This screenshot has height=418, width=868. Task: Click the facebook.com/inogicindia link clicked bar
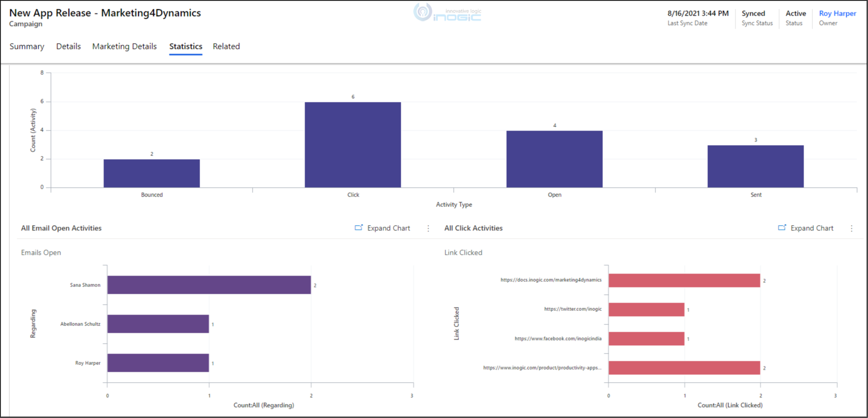[646, 338]
